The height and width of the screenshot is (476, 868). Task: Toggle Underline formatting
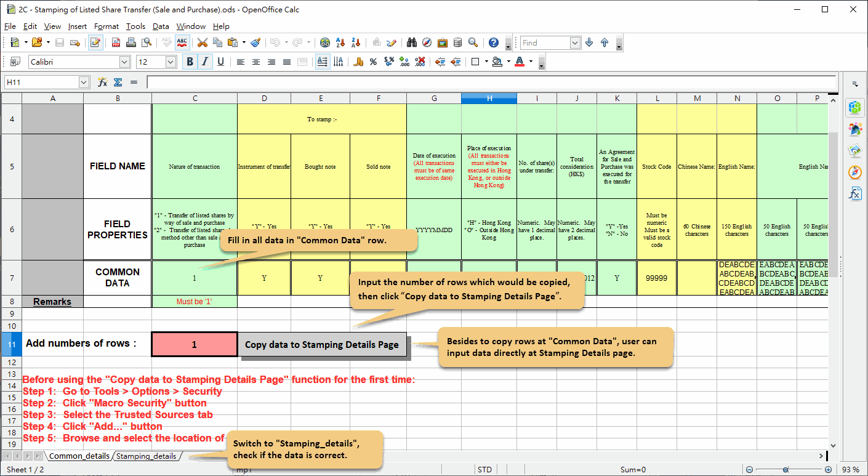point(220,62)
